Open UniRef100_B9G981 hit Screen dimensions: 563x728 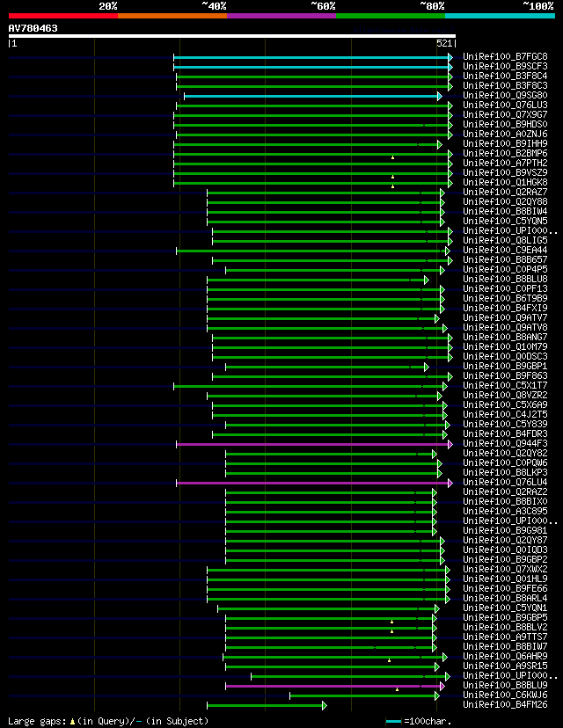pos(506,531)
